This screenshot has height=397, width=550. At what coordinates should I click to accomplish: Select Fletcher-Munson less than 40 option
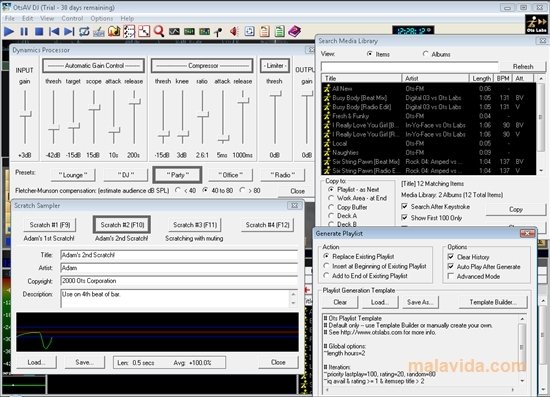(x=178, y=190)
